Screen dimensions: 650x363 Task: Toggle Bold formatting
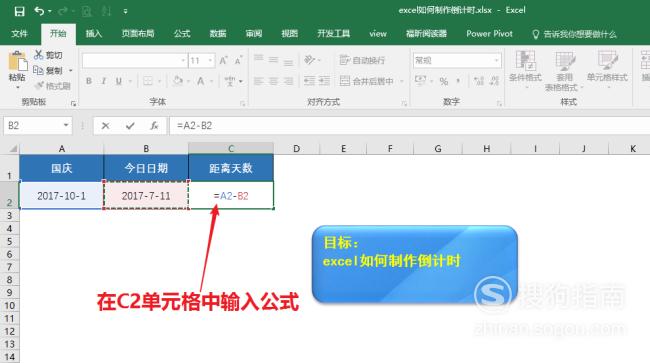click(89, 81)
